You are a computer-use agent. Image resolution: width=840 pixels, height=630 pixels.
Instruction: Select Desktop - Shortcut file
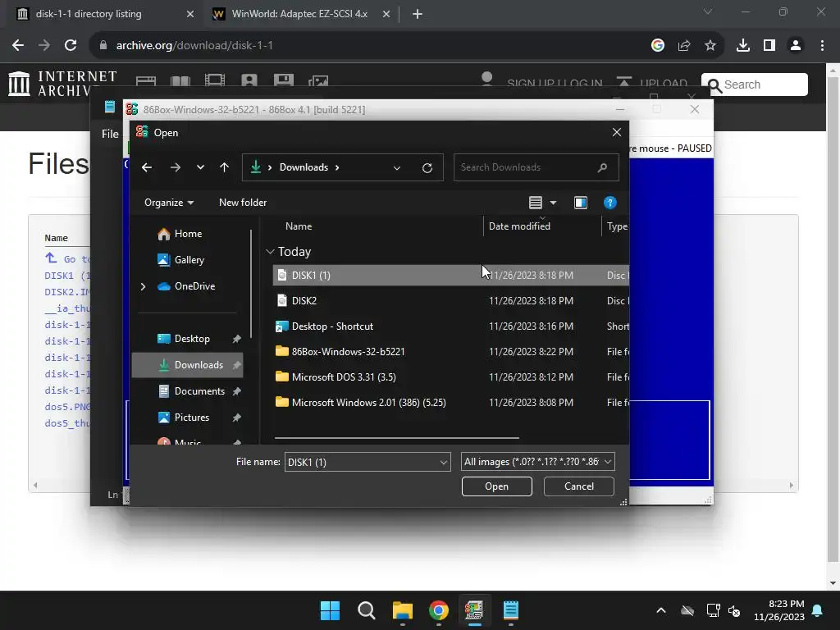[x=450, y=326]
